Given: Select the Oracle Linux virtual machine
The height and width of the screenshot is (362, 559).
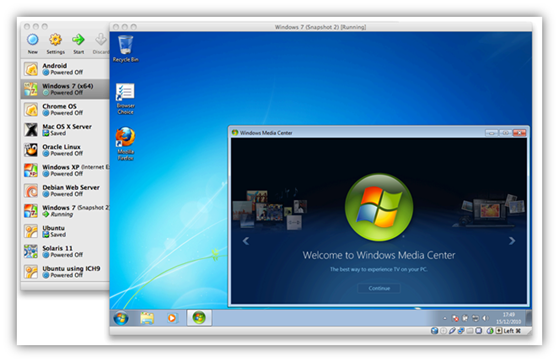Looking at the screenshot, I should tap(65, 150).
